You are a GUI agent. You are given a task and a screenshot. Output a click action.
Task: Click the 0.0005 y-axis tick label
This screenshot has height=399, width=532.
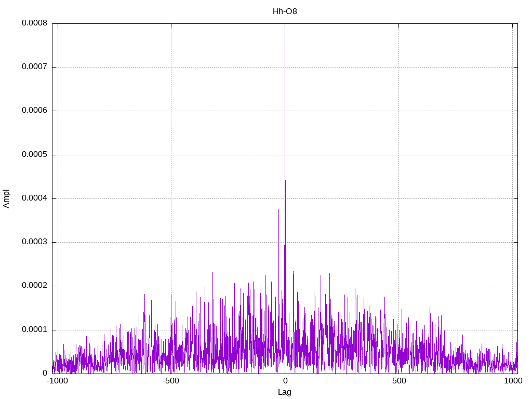(34, 155)
